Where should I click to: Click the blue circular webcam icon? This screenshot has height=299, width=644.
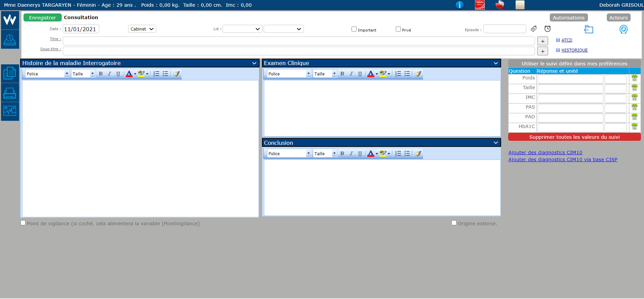[623, 29]
